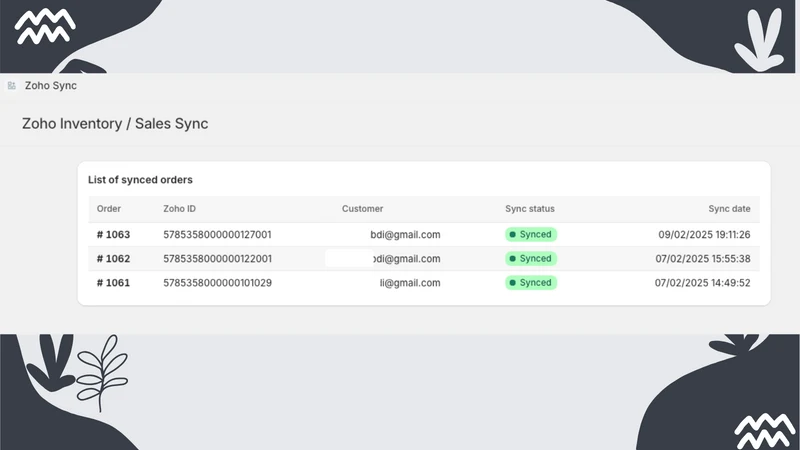Click the Zoho Sync app icon
Image resolution: width=800 pixels, height=450 pixels.
click(x=12, y=86)
